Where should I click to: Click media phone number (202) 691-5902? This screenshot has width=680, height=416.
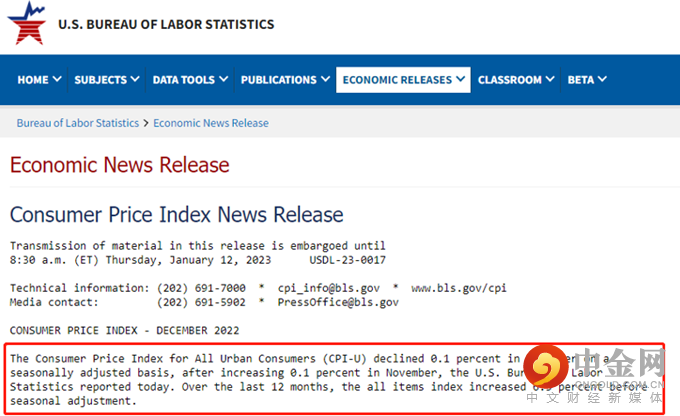click(x=201, y=302)
